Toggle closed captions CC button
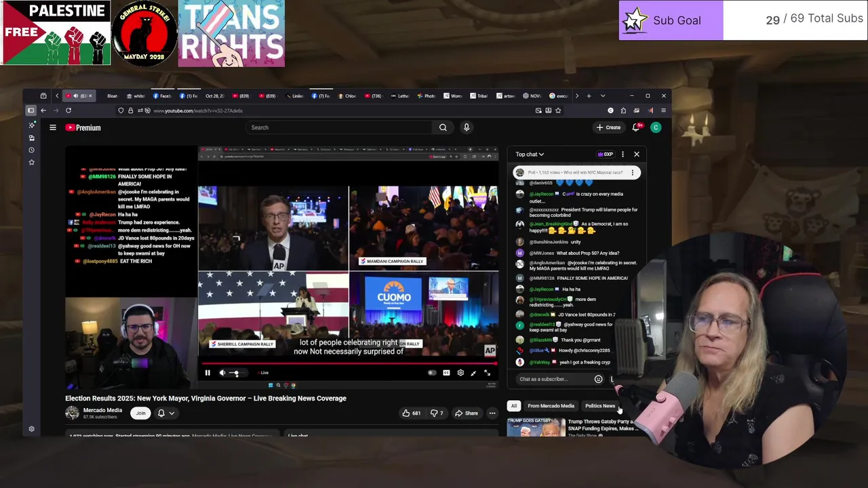 (446, 373)
